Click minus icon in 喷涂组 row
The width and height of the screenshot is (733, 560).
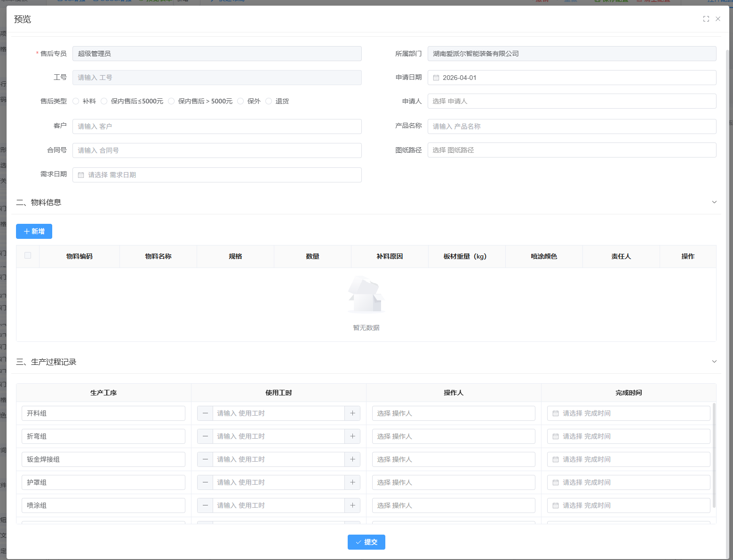pyautogui.click(x=205, y=505)
